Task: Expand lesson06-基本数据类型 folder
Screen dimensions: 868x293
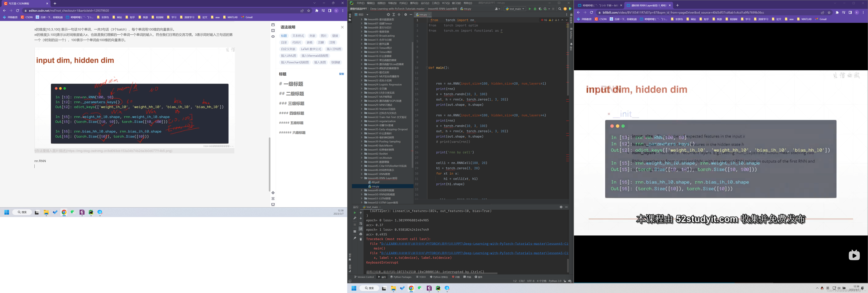Action: 362,20
